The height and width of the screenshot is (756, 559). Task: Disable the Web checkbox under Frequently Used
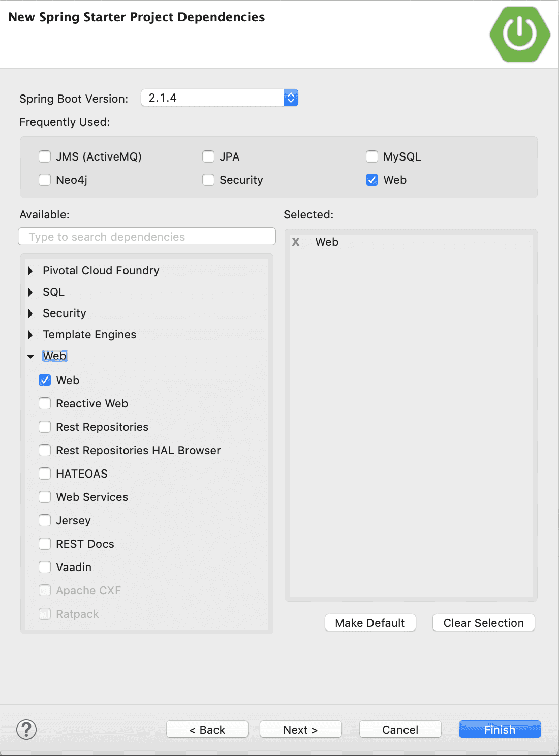tap(371, 180)
